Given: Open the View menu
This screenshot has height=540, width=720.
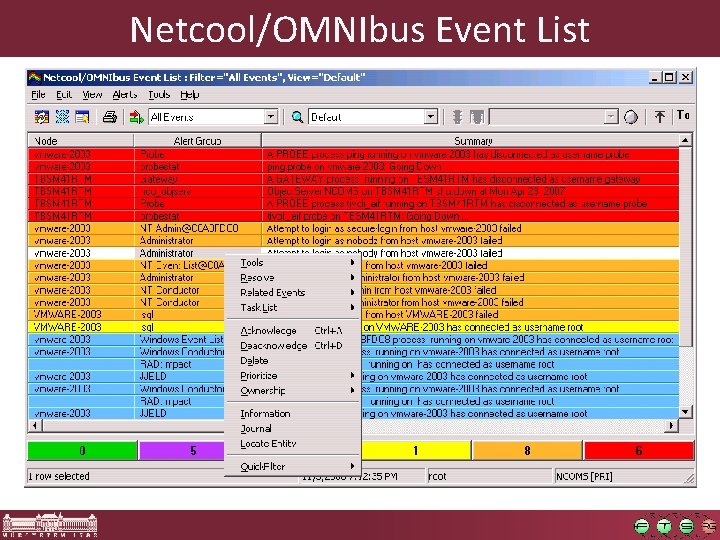Looking at the screenshot, I should 92,95.
